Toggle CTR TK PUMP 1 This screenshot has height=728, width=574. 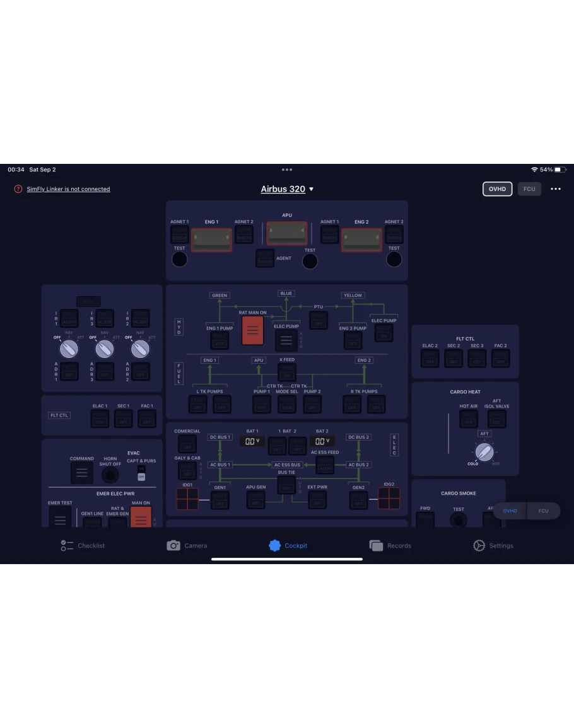click(262, 404)
